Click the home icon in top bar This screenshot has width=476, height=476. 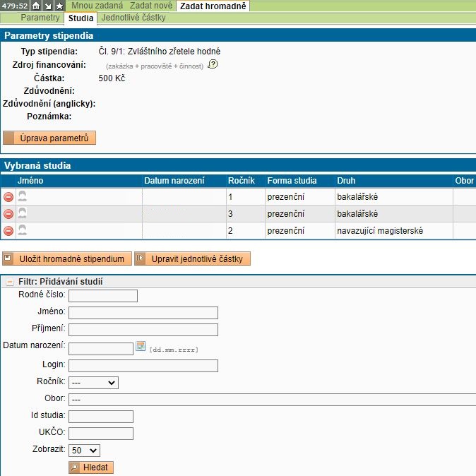click(36, 6)
